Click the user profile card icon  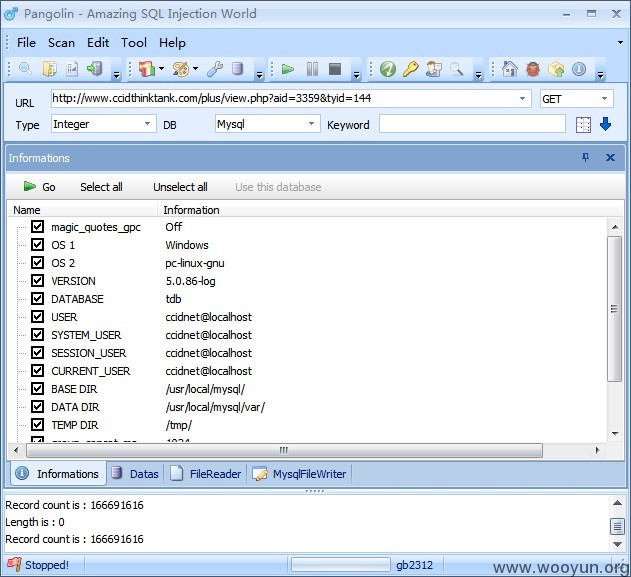[x=434, y=69]
